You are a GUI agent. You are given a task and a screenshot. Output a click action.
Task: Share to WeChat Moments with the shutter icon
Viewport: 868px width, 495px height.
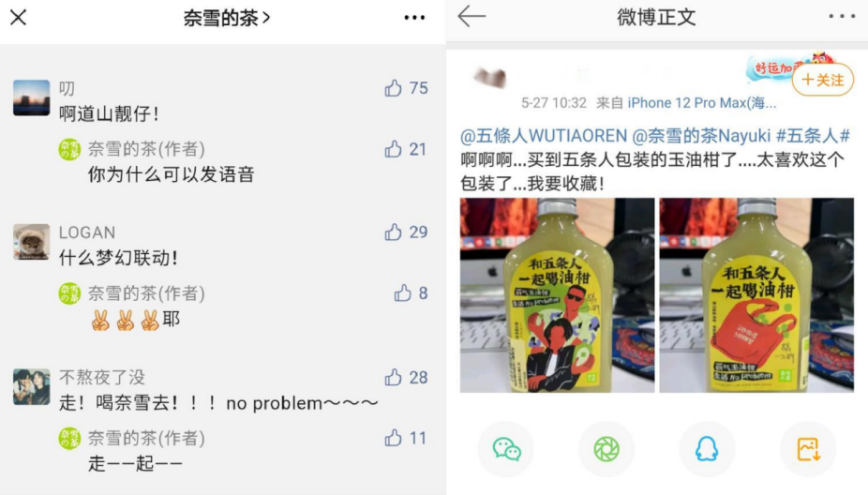[606, 449]
